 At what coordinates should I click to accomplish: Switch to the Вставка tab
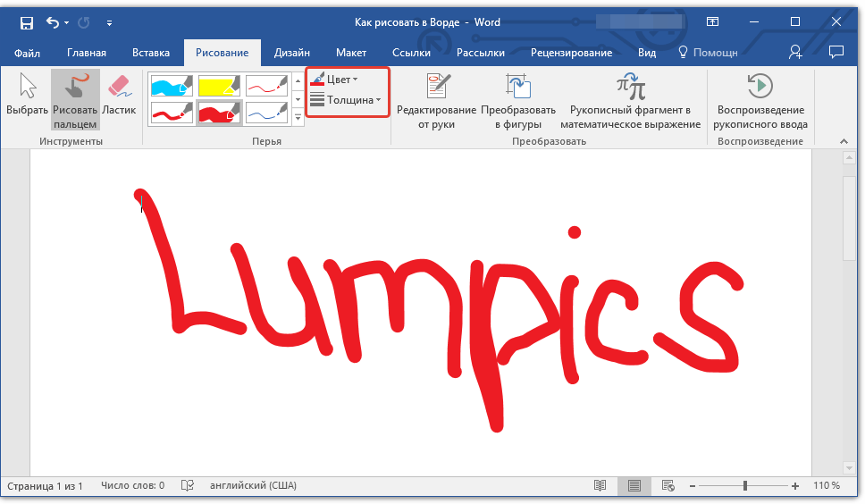click(150, 53)
